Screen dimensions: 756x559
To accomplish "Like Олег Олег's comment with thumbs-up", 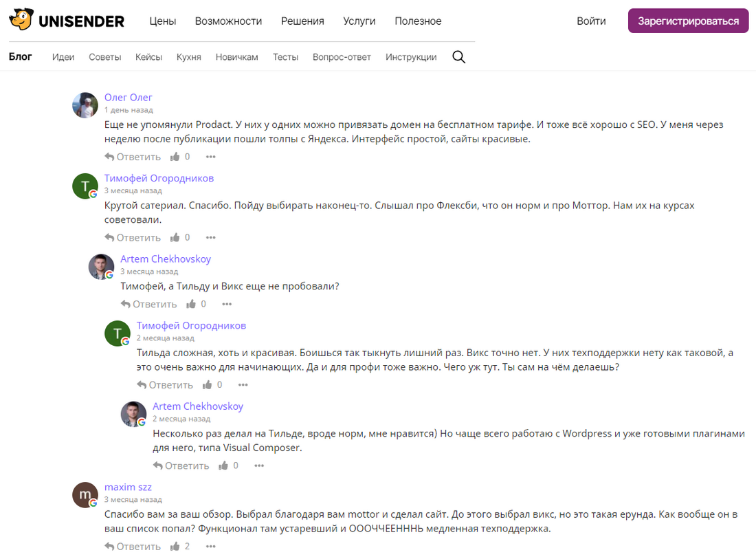I will [175, 157].
